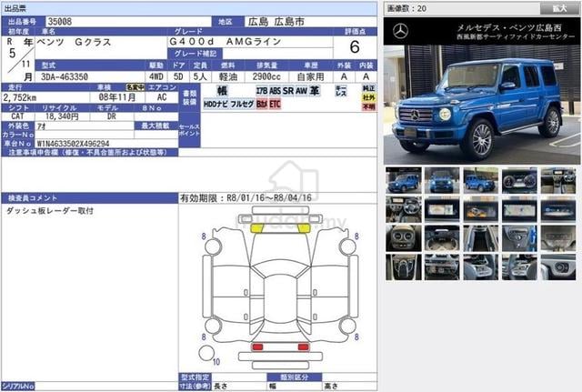
Task: Click the 検査員コメント section header
Action: tap(89, 198)
